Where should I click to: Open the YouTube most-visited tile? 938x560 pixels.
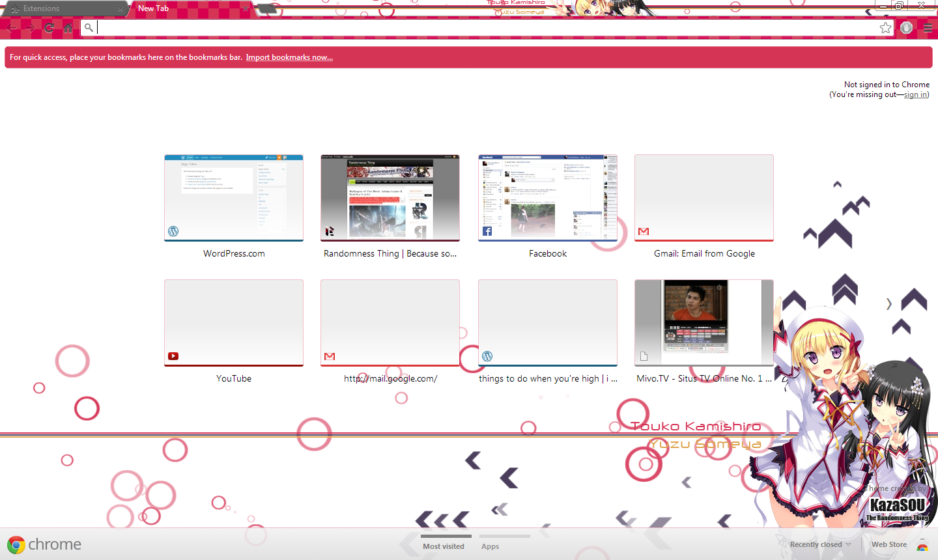click(x=234, y=323)
